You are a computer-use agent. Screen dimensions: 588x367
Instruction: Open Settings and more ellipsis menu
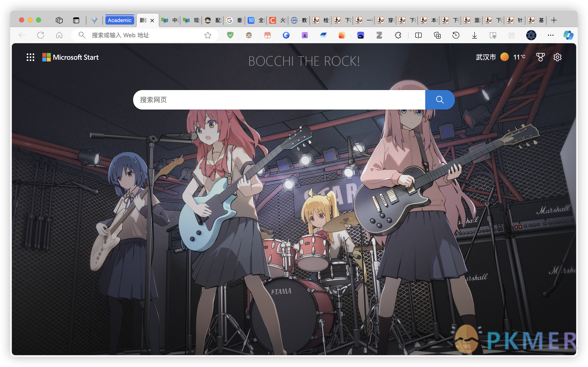click(x=550, y=35)
